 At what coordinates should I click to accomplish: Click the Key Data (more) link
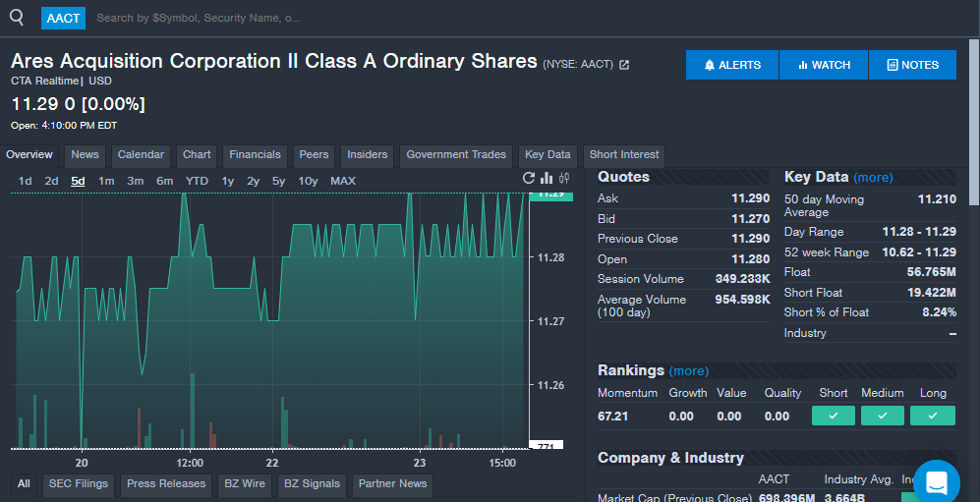[x=873, y=178]
